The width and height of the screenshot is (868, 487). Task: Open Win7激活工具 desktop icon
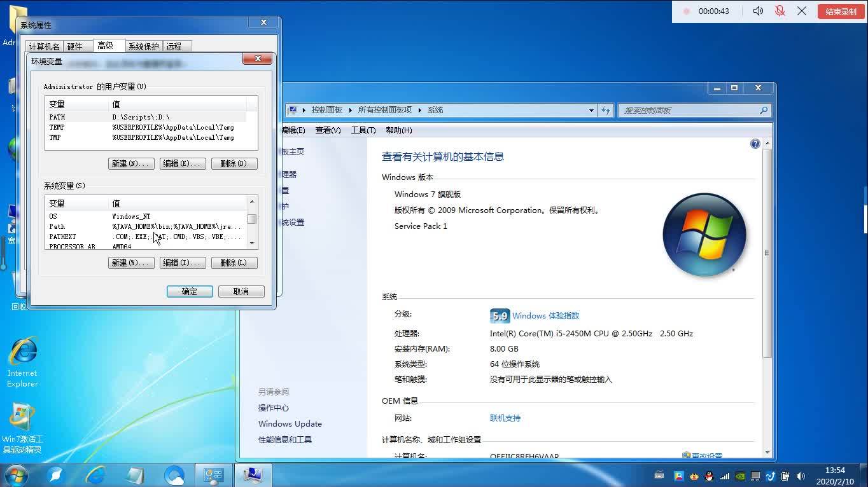(22, 428)
